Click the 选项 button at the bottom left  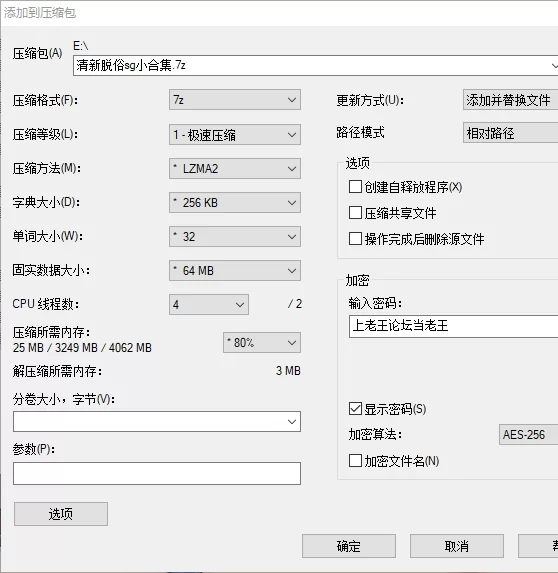(x=61, y=514)
